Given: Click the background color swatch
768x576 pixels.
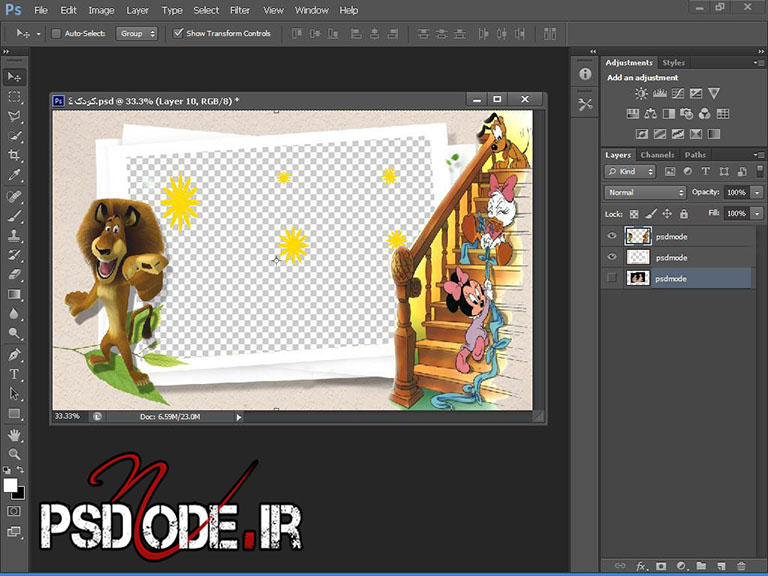Looking at the screenshot, I should tap(20, 494).
